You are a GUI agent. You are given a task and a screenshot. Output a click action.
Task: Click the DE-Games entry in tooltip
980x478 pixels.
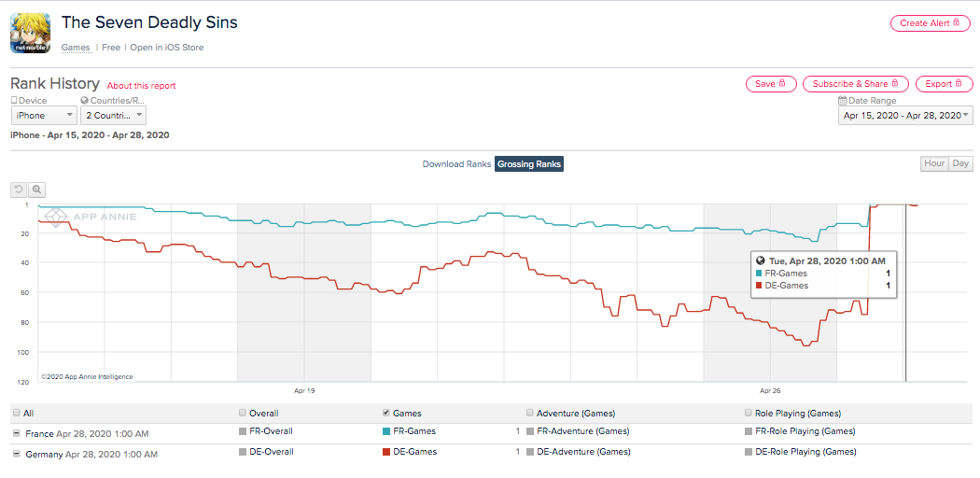click(786, 286)
